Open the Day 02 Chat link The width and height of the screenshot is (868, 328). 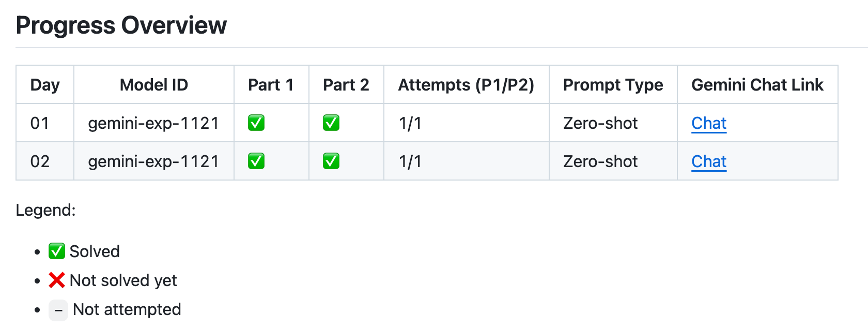pos(709,161)
